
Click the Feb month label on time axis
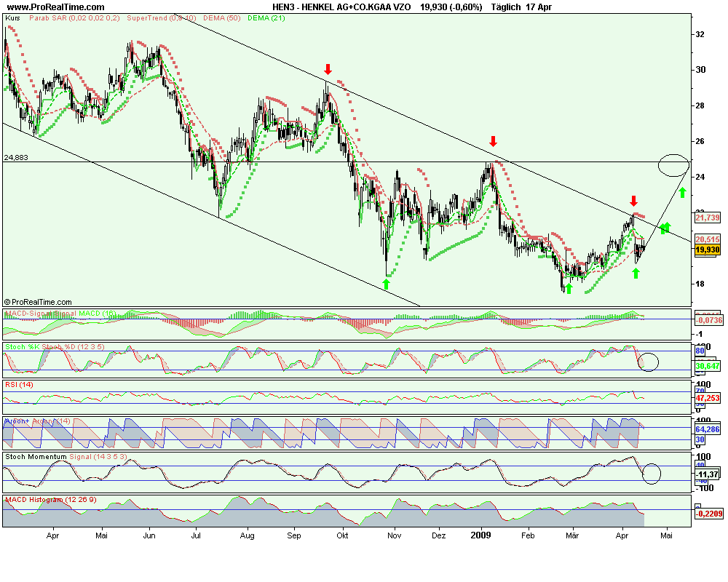528,535
